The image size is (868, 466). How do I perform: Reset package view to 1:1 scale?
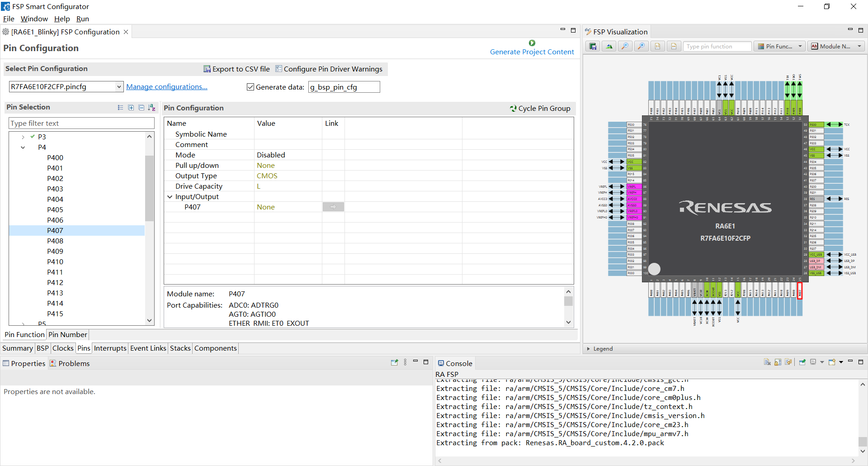(658, 47)
